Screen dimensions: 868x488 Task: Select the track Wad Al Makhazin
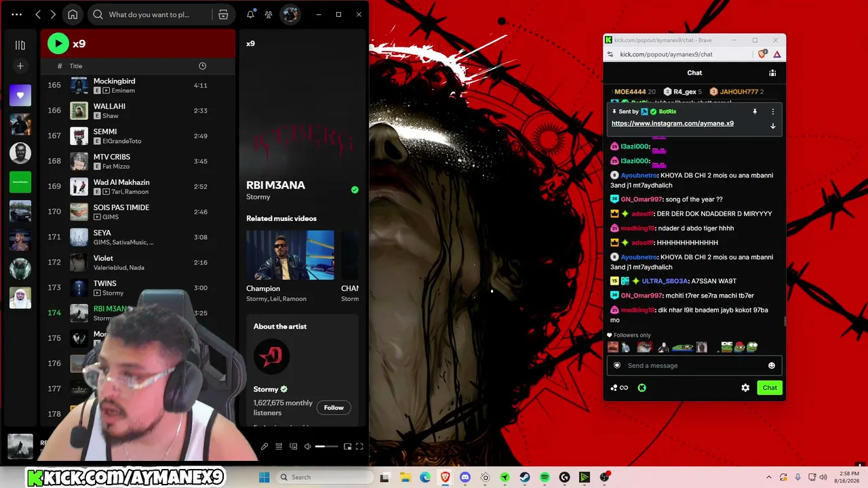[138, 186]
